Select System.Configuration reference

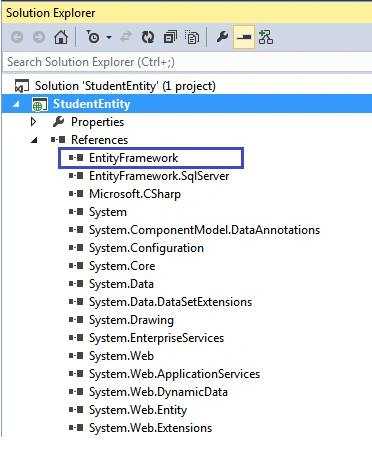click(146, 248)
